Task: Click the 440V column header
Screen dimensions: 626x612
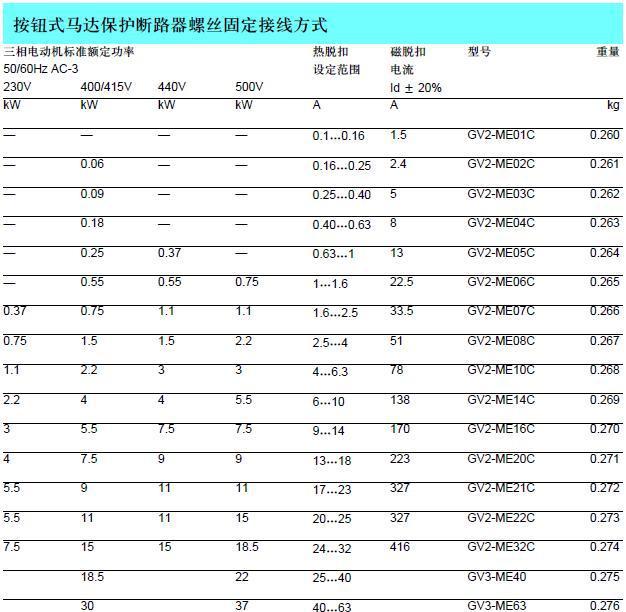Action: (171, 87)
